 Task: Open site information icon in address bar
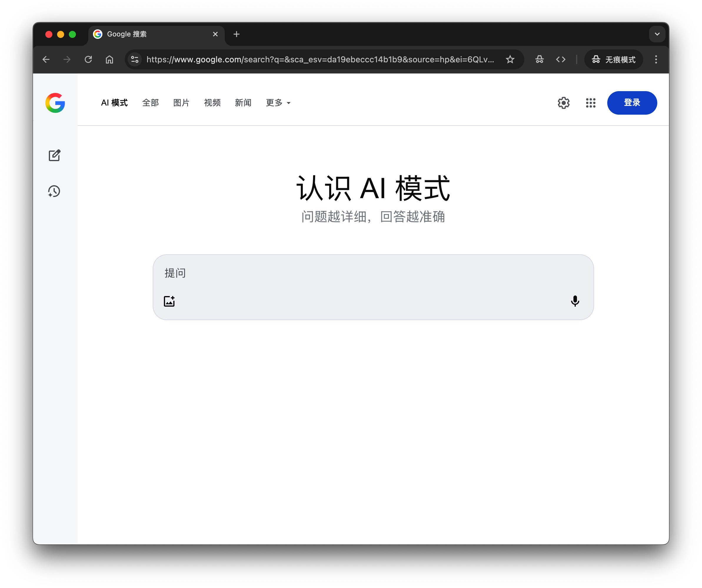pos(135,59)
